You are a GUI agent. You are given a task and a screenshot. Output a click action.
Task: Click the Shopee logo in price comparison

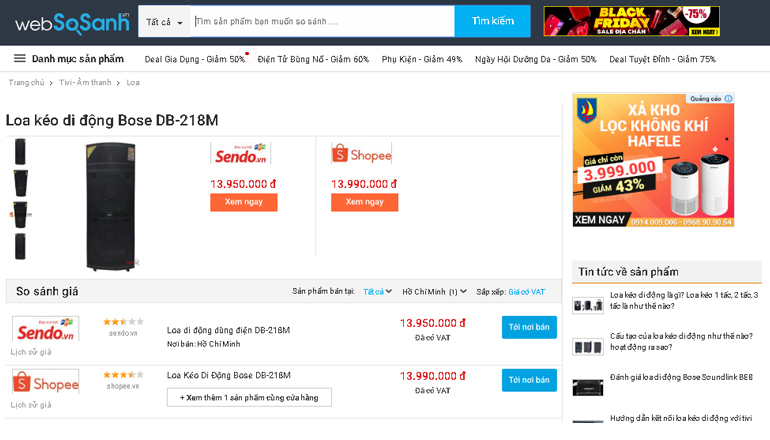pyautogui.click(x=46, y=382)
